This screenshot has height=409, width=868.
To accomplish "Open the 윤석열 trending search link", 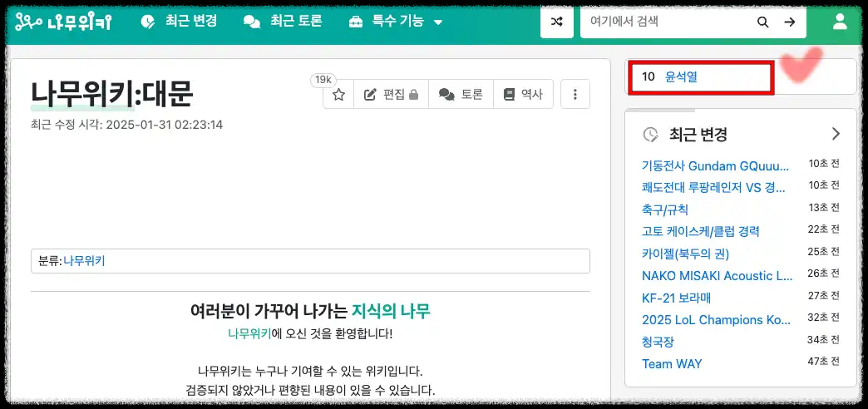I will coord(681,77).
